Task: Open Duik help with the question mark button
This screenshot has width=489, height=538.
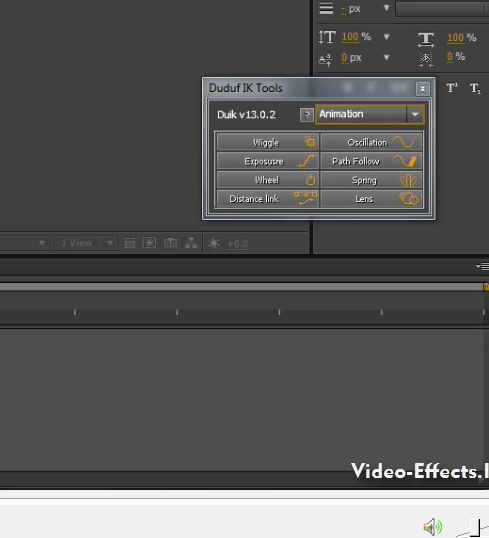Action: coord(307,115)
